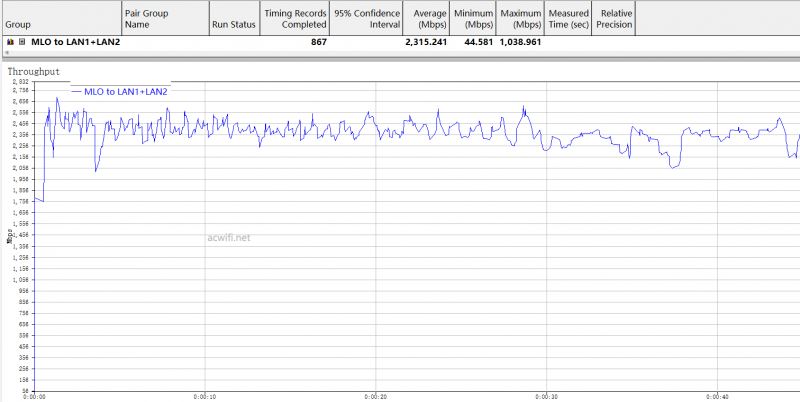Click Timing Records Completed column header
The height and width of the screenshot is (402, 800).
pyautogui.click(x=295, y=18)
